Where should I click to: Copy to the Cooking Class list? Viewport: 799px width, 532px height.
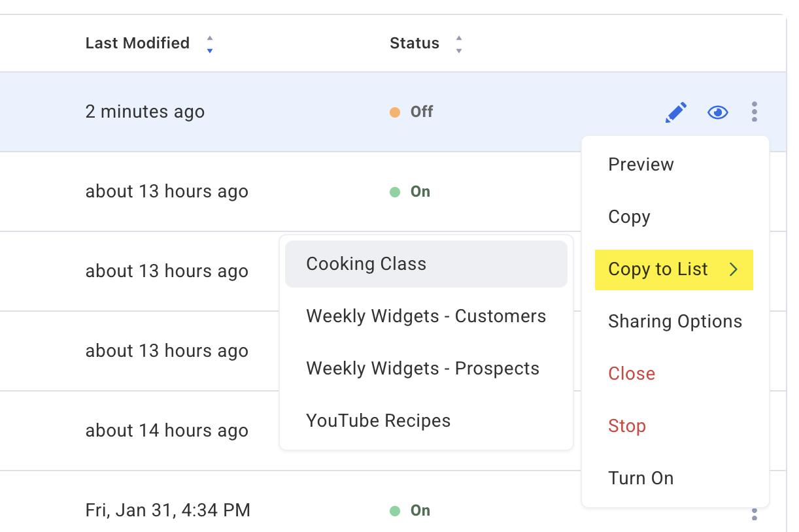[366, 264]
